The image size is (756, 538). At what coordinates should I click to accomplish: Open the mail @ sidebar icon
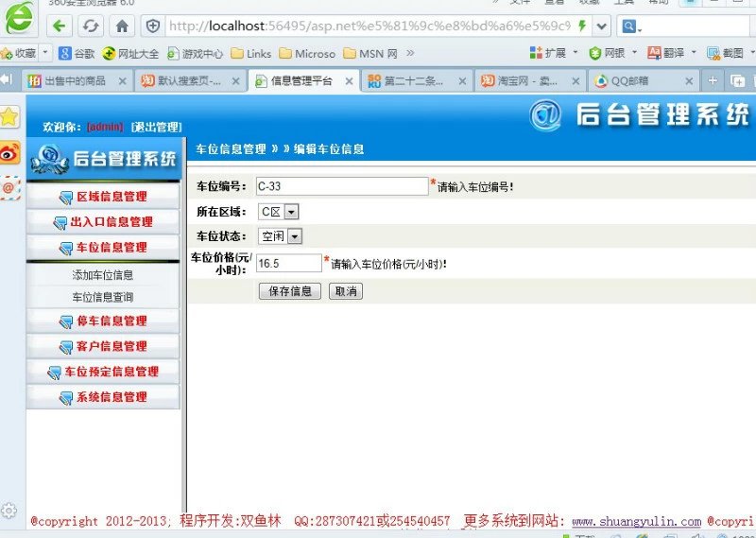click(9, 187)
